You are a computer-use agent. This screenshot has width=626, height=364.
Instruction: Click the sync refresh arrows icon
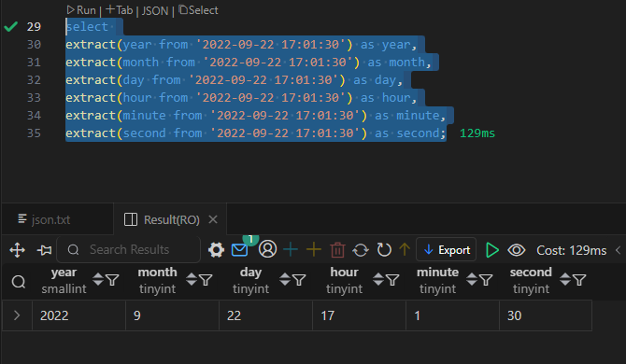click(x=361, y=250)
